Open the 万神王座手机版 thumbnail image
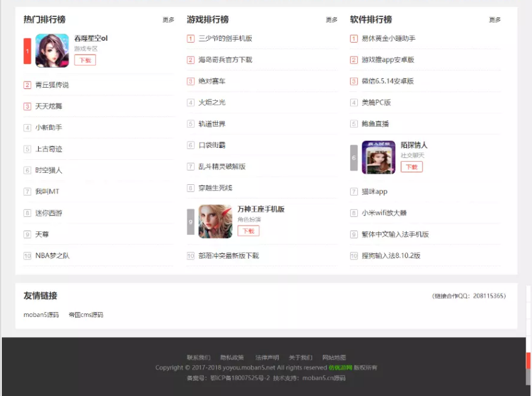Screen dimensions: 532x396 (x=215, y=221)
